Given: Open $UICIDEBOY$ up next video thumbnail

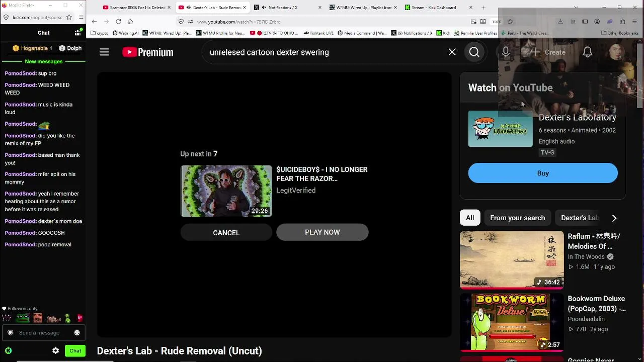Looking at the screenshot, I should tap(226, 191).
